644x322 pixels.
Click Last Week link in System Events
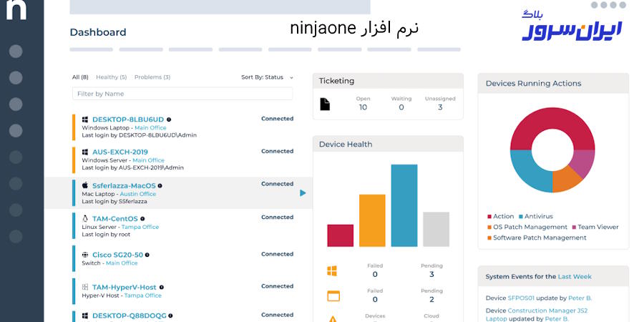pos(575,276)
